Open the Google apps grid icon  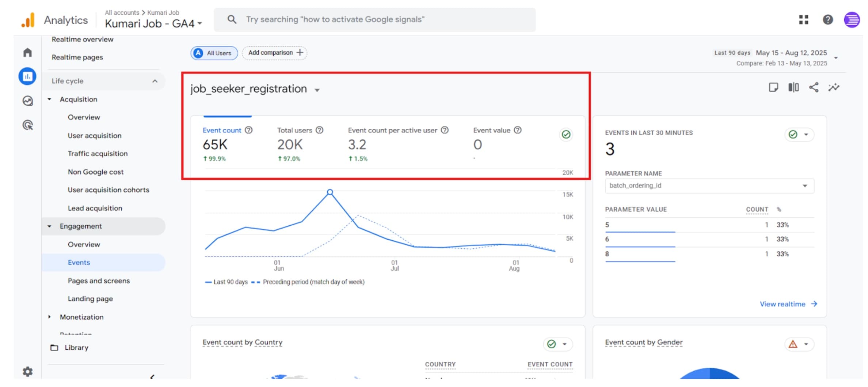[x=803, y=20]
